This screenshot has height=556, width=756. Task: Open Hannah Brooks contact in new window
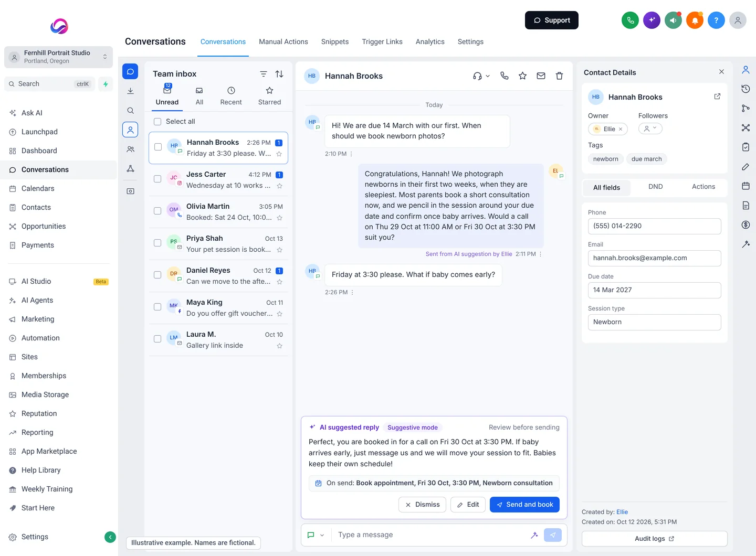(x=717, y=97)
